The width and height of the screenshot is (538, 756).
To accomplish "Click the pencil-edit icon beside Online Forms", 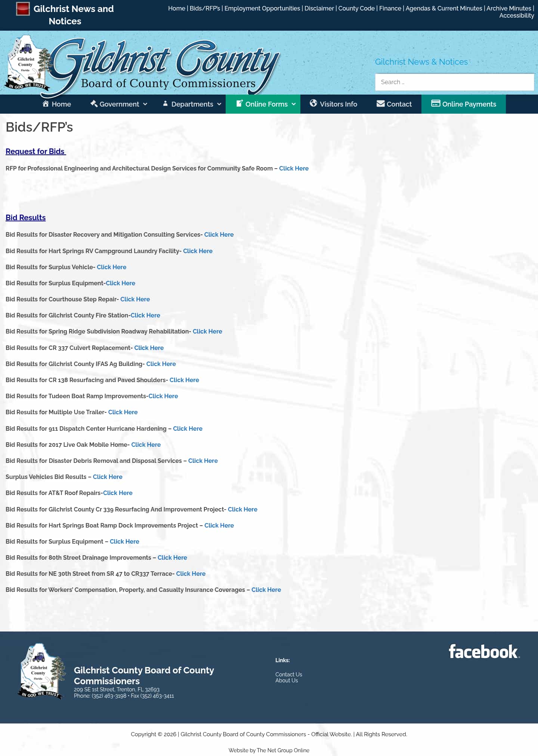I will (x=239, y=104).
